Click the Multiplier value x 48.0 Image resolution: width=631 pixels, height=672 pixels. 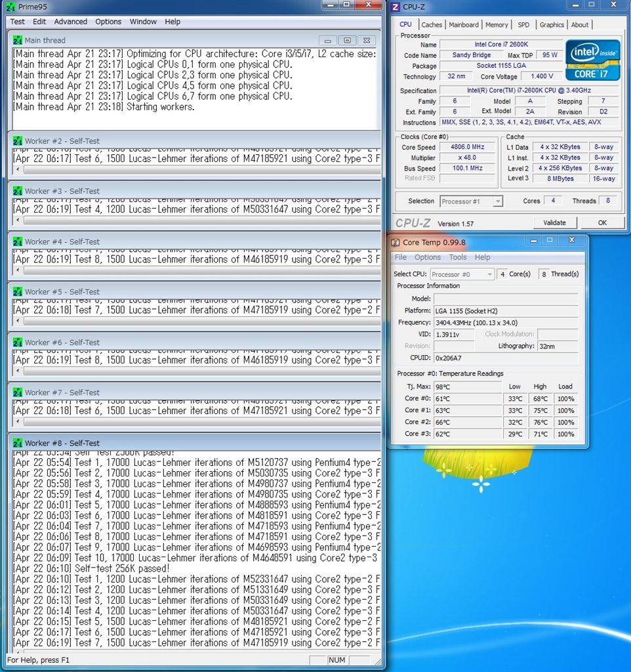(468, 157)
